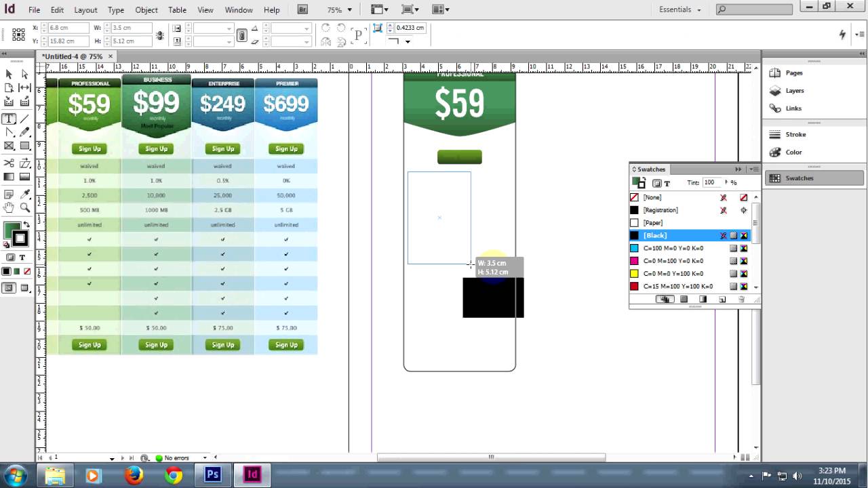Toggle formatting affects text T in toolbox
This screenshot has width=868, height=488.
[22, 258]
